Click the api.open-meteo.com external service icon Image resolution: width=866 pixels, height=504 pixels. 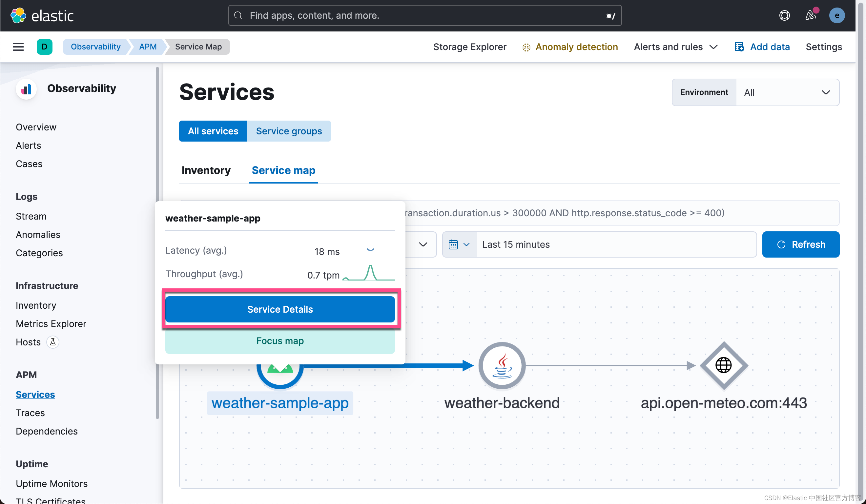[x=723, y=365]
